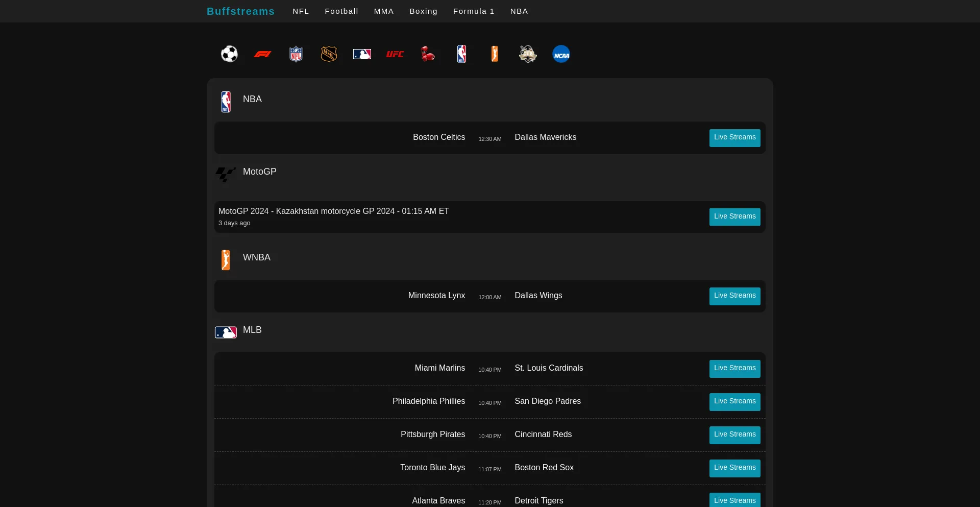The width and height of the screenshot is (980, 507).
Task: Open Live Streams for Blue Jays vs Red Sox
Action: tap(734, 468)
